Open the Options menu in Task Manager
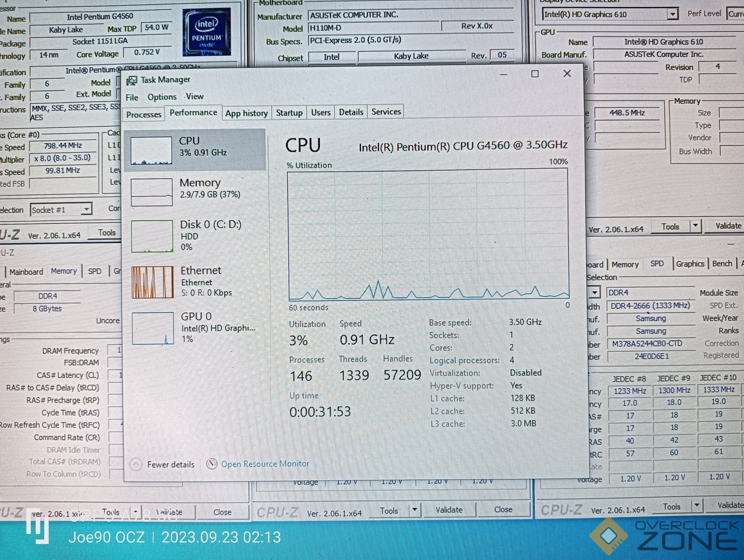 coord(162,97)
